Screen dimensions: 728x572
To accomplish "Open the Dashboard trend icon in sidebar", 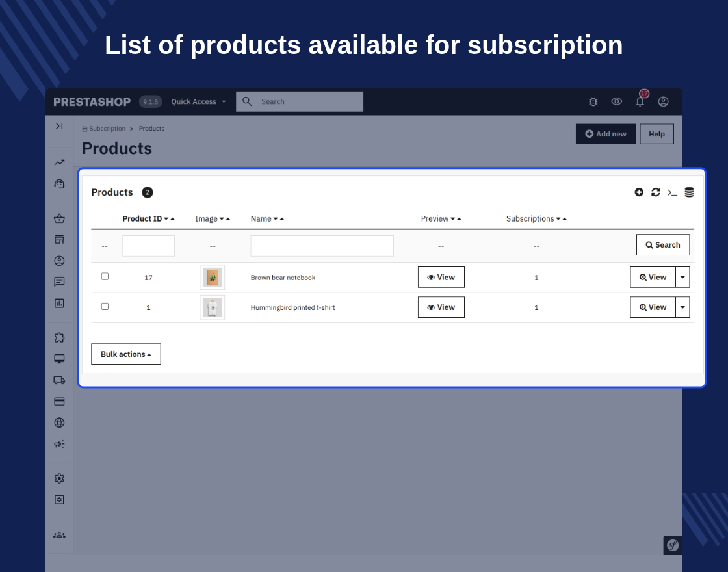I will [x=59, y=162].
